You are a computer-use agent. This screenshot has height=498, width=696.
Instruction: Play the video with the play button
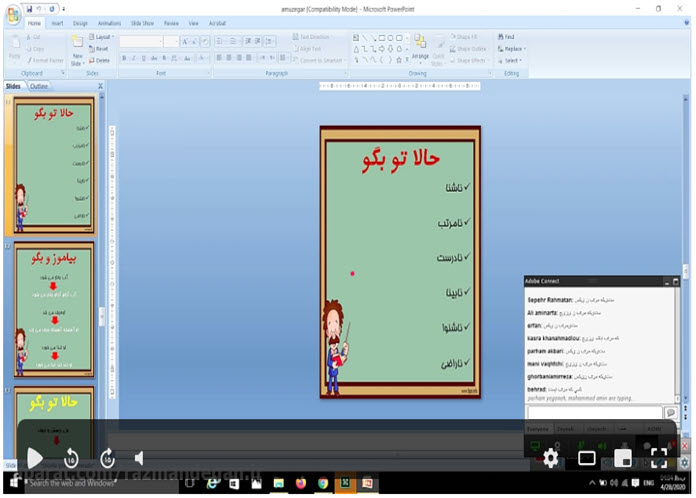pyautogui.click(x=35, y=458)
